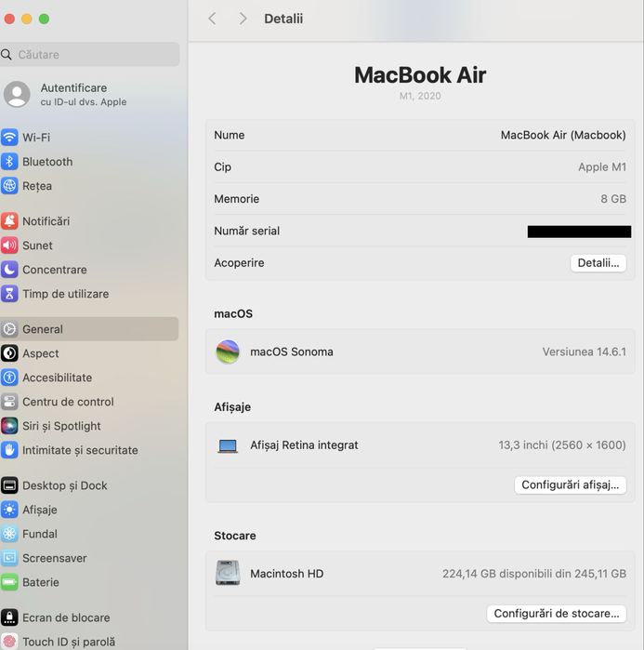Viewport: 644px width, 650px height.
Task: Open the Timp de utilizare hourglass icon
Action: 9,294
